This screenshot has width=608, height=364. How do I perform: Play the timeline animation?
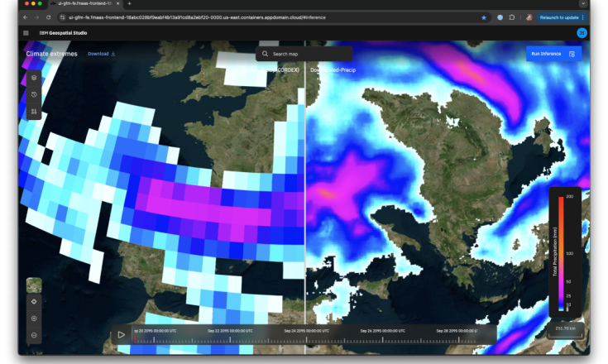[x=122, y=335]
